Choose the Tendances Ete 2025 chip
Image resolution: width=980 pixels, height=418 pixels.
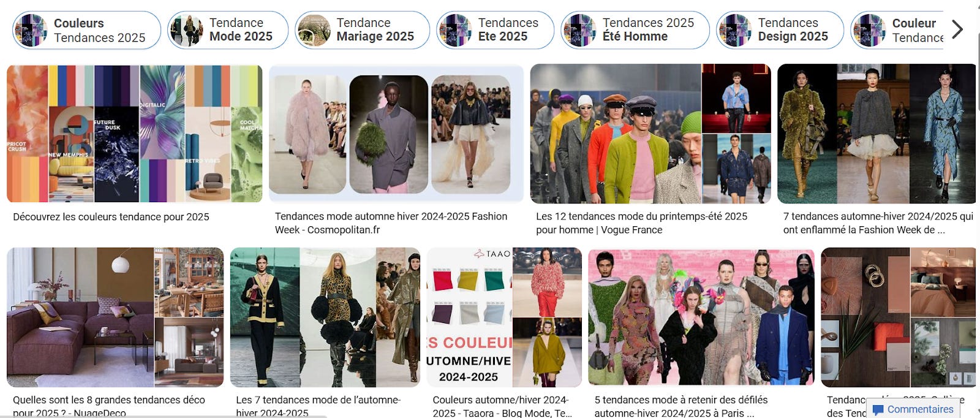click(x=495, y=30)
